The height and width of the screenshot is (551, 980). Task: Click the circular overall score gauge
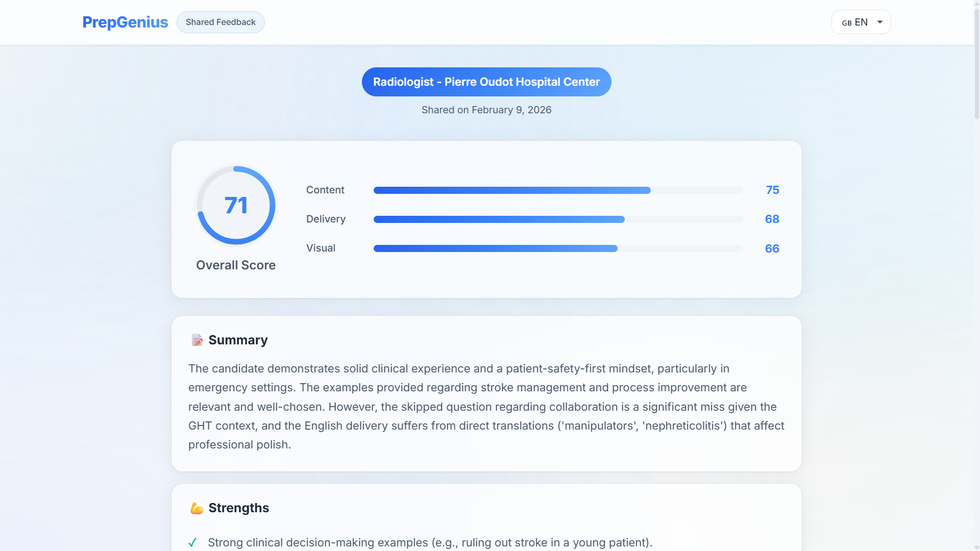pyautogui.click(x=236, y=205)
